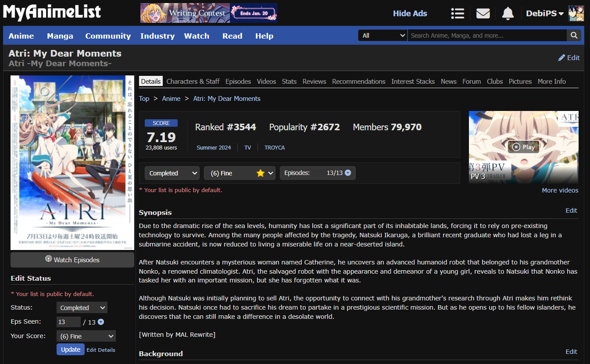This screenshot has width=590, height=364.
Task: Open the Atri anime poster image
Action: [x=72, y=163]
